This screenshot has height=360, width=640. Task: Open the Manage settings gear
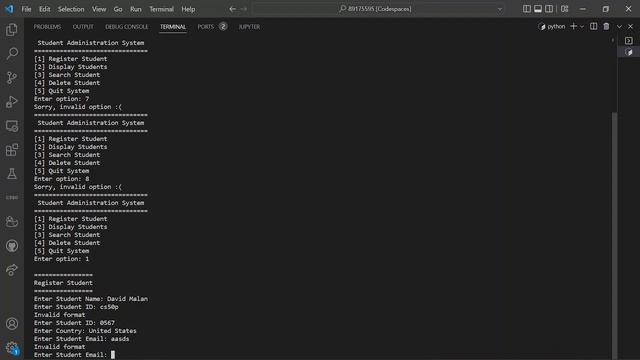coord(12,348)
